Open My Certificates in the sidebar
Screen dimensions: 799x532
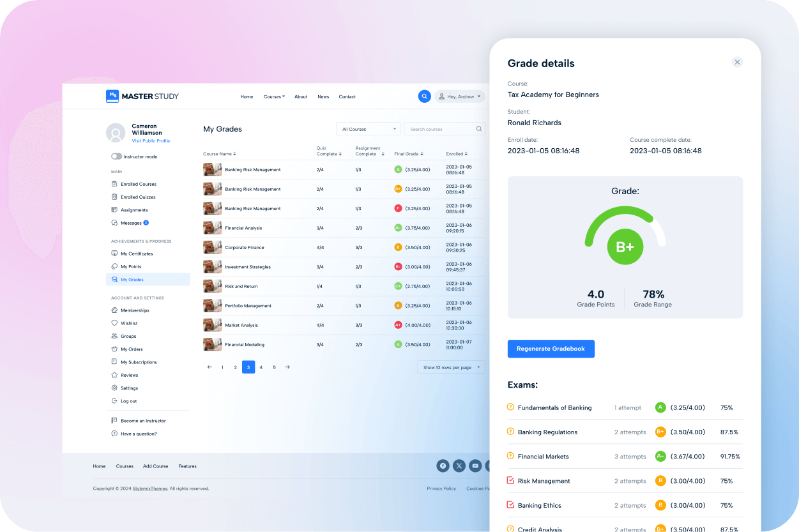click(x=137, y=254)
